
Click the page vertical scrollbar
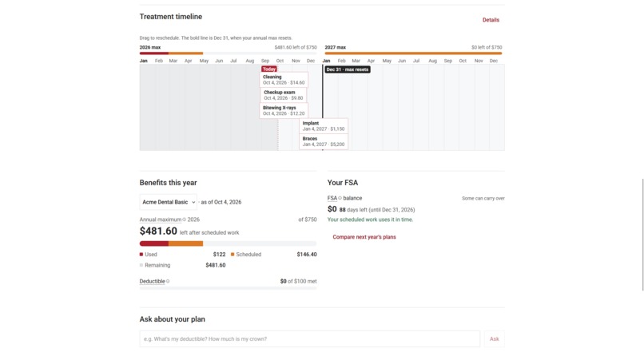click(x=642, y=235)
